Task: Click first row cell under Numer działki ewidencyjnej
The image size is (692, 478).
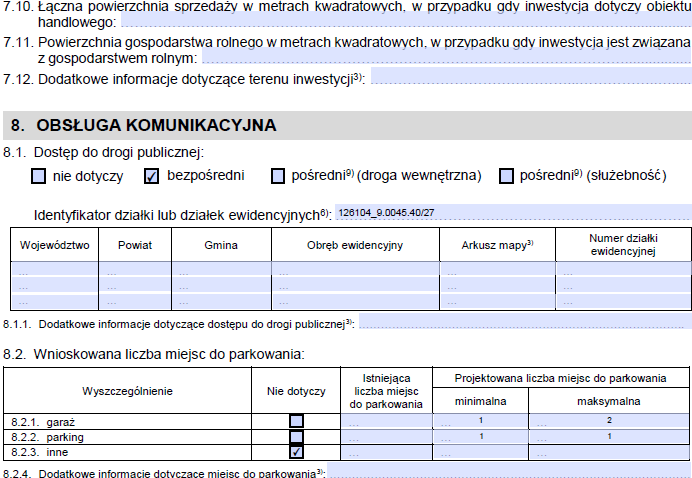Action: click(x=622, y=270)
